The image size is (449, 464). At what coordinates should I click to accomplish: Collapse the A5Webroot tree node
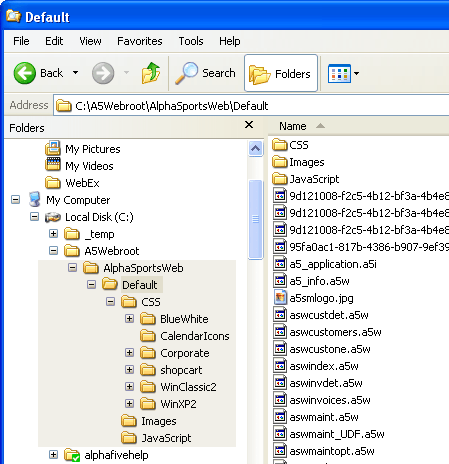click(53, 250)
